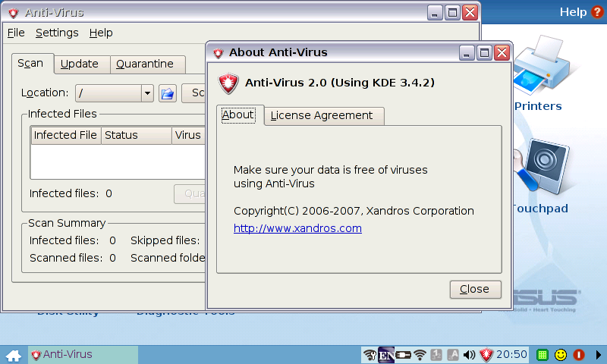Click the About Anti-Virus title bar shield icon
607x364 pixels.
click(219, 53)
